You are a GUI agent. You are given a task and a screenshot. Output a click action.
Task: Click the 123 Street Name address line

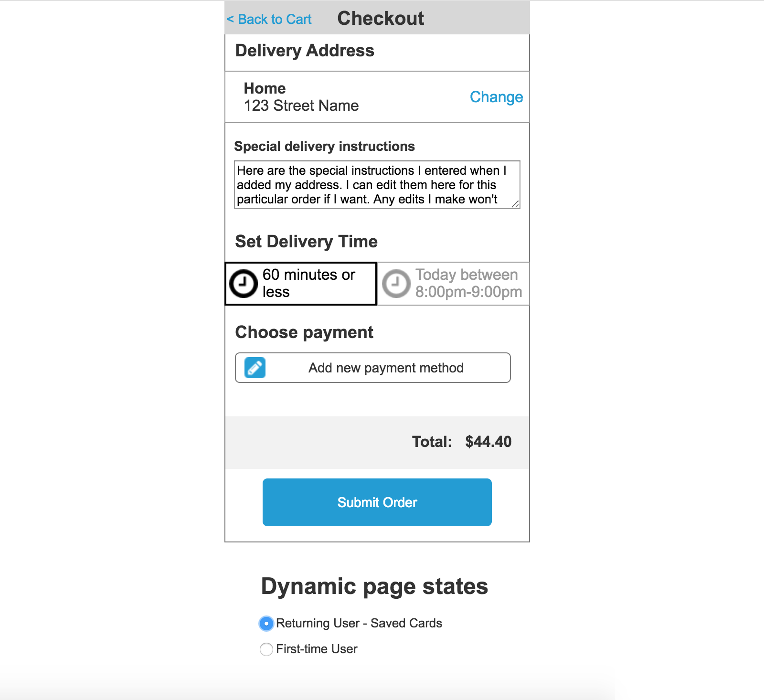(301, 106)
